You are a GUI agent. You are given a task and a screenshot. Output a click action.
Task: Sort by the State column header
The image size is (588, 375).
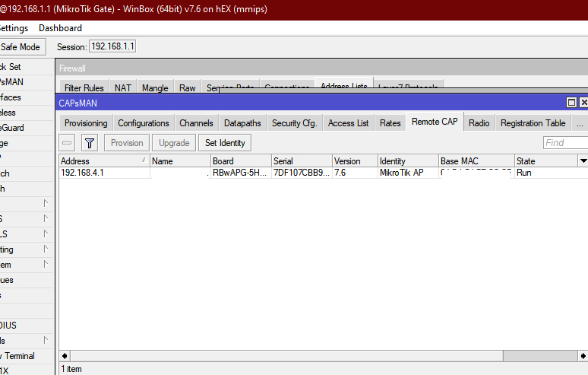point(547,161)
